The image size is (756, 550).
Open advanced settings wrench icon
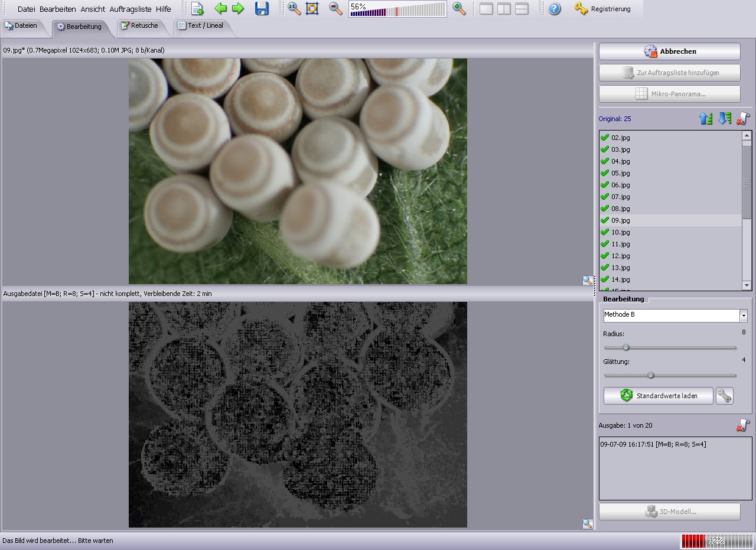click(x=724, y=396)
